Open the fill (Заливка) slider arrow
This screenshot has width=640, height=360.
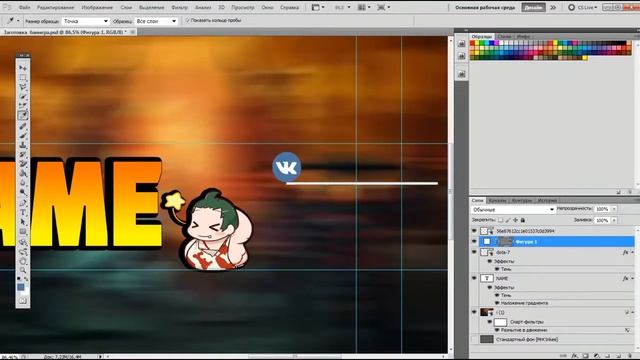[x=614, y=220]
